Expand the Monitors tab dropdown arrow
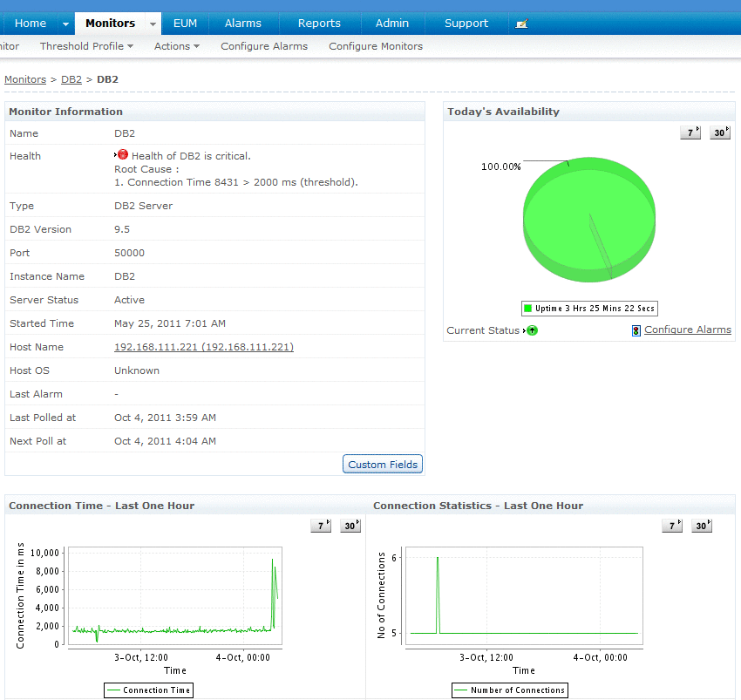This screenshot has height=700, width=741. click(153, 24)
